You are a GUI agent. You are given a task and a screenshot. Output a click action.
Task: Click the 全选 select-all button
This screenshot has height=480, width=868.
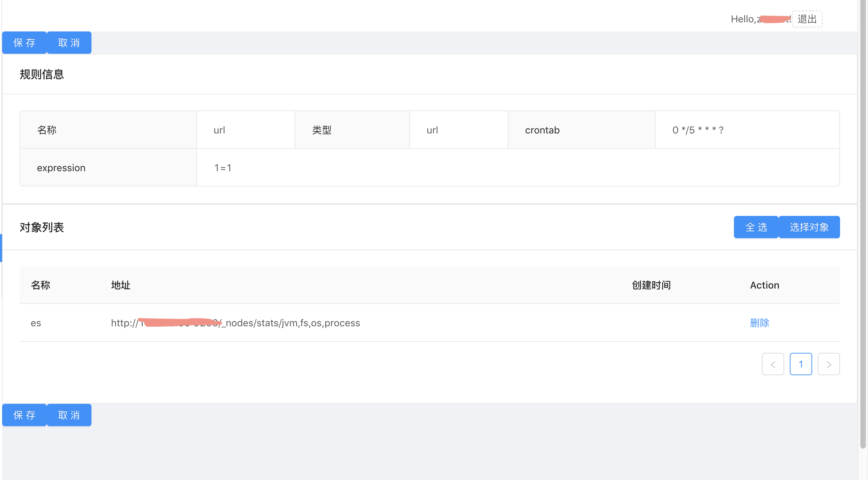(756, 227)
